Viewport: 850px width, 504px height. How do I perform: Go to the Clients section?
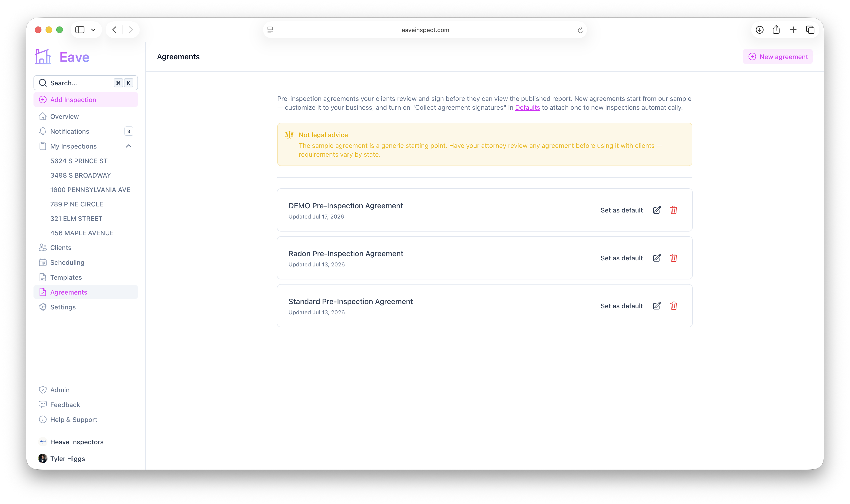click(x=86, y=248)
